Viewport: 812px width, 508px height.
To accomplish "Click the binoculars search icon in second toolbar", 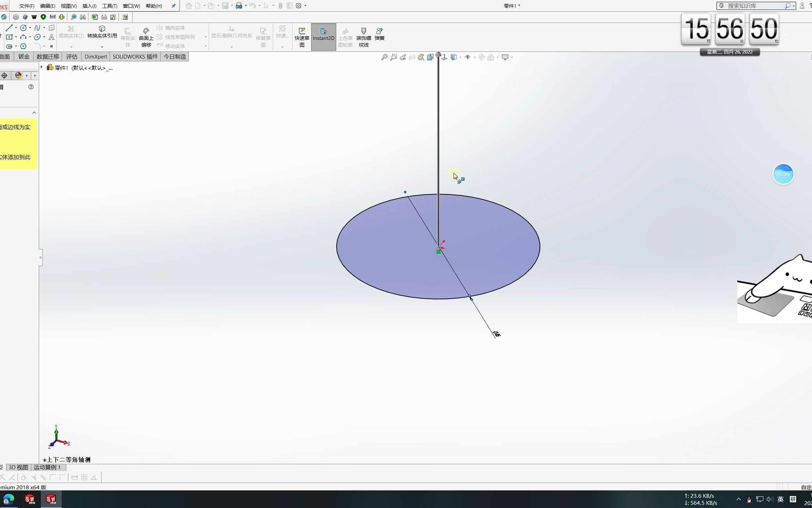I will tap(83, 17).
